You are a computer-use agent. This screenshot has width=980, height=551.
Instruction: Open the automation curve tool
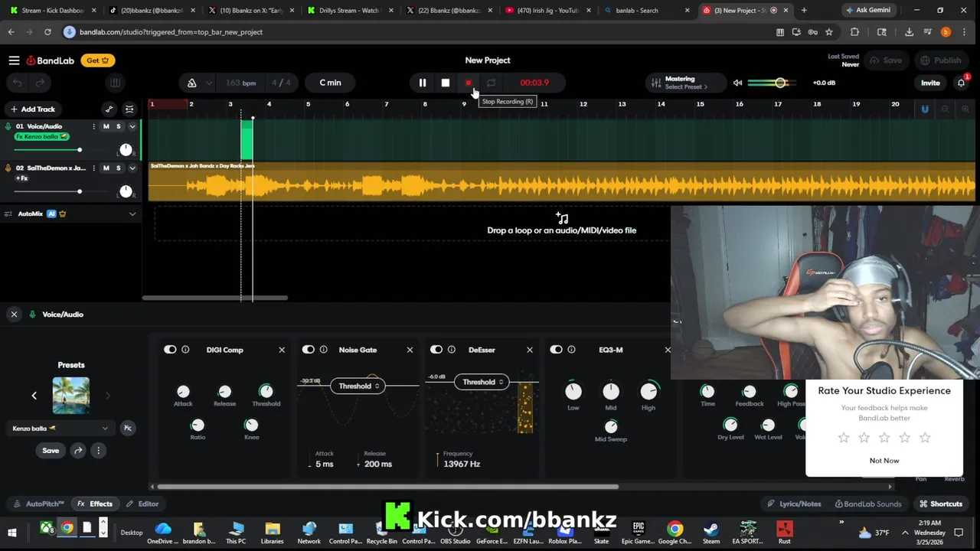[x=109, y=109]
